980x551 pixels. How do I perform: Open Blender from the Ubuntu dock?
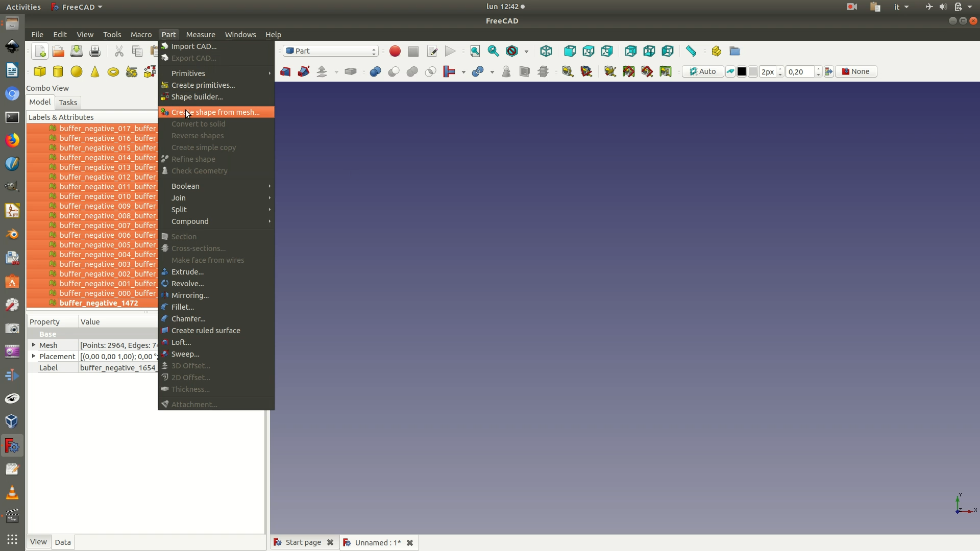tap(12, 234)
